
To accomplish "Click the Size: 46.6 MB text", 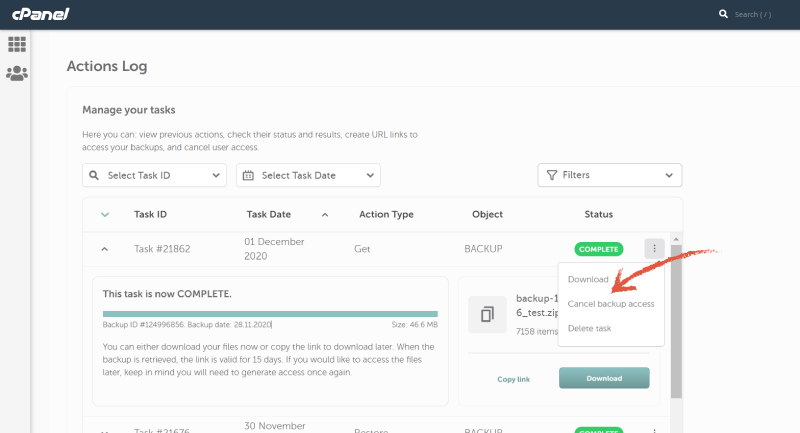I will pos(414,324).
